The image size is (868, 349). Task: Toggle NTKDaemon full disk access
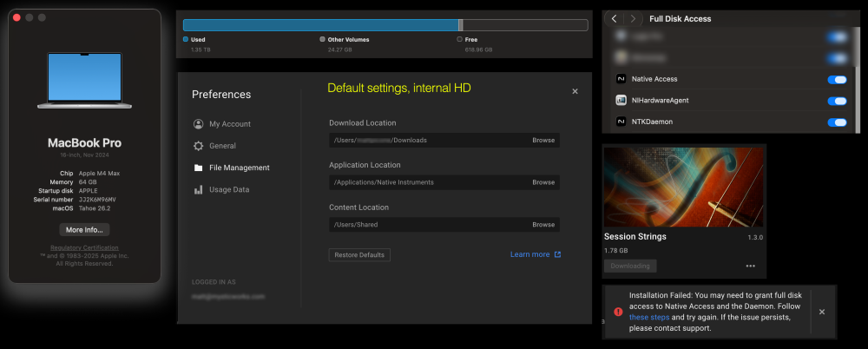(x=837, y=122)
